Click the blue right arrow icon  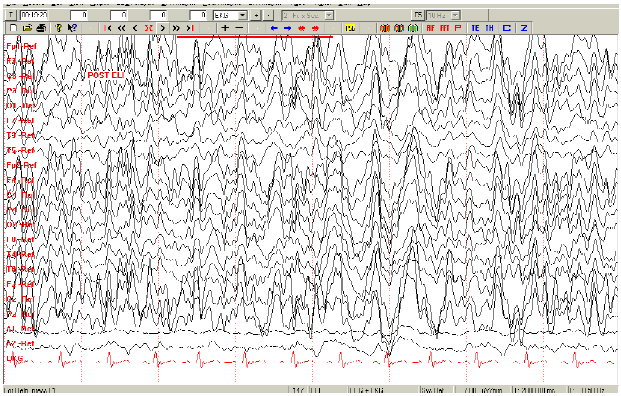pyautogui.click(x=288, y=28)
